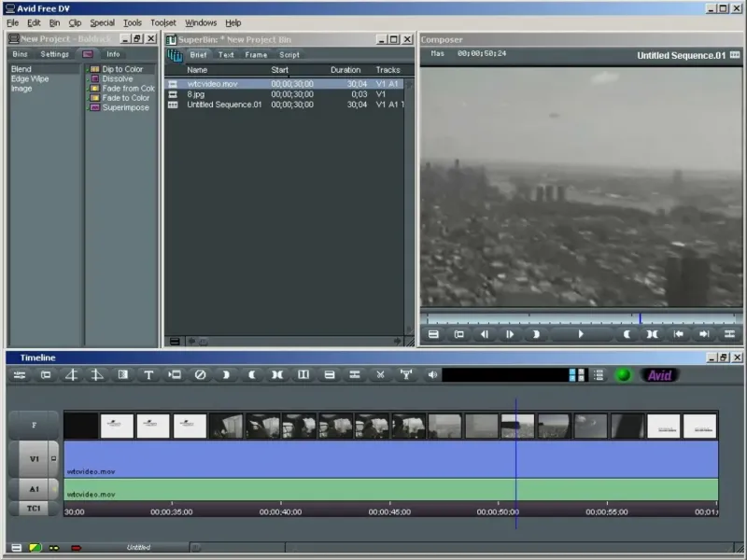
Task: Open the Toolset menu
Action: pos(162,22)
